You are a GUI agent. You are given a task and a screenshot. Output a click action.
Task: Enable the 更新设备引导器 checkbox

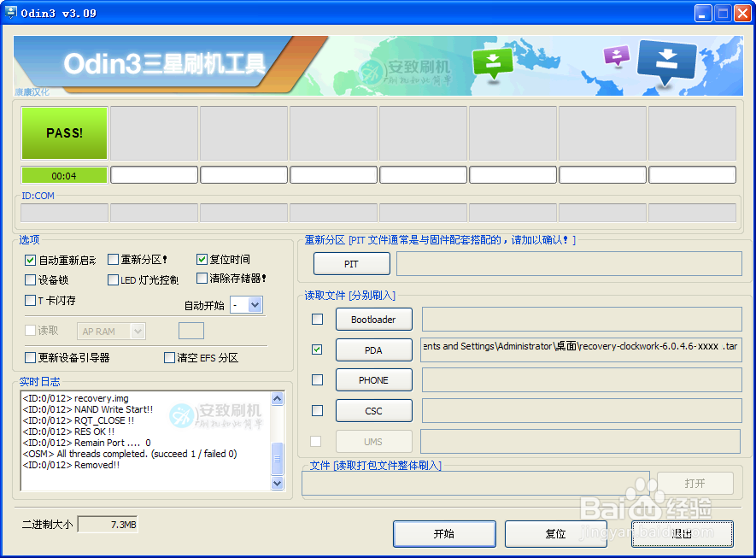coord(30,357)
